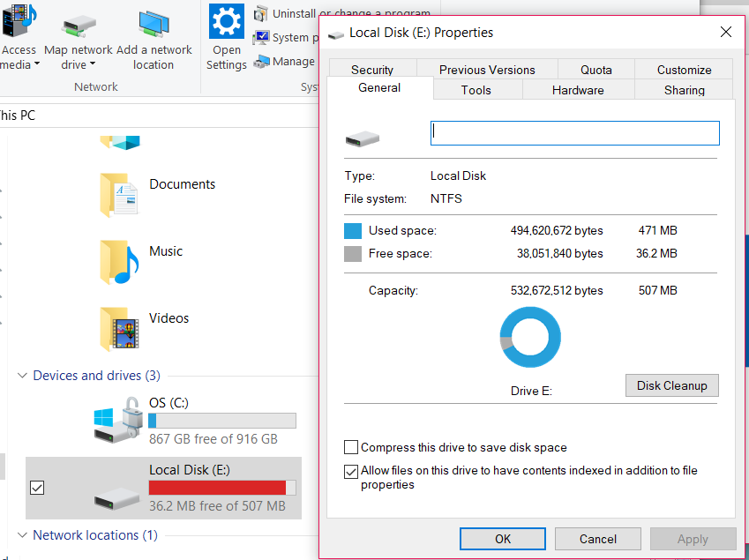
Task: Uncheck the Local Disk (E:) selection checkbox
Action: pyautogui.click(x=37, y=488)
